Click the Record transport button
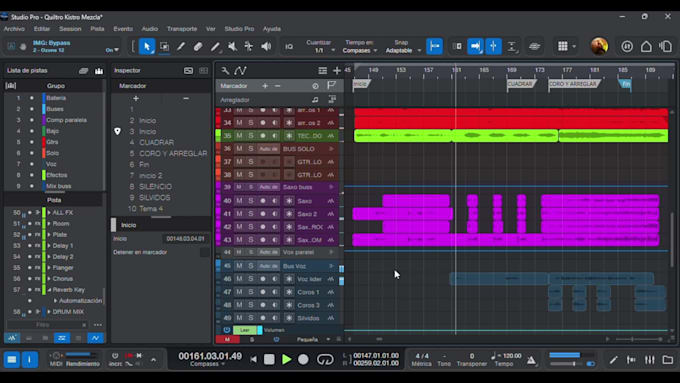The image size is (680, 383). [303, 359]
